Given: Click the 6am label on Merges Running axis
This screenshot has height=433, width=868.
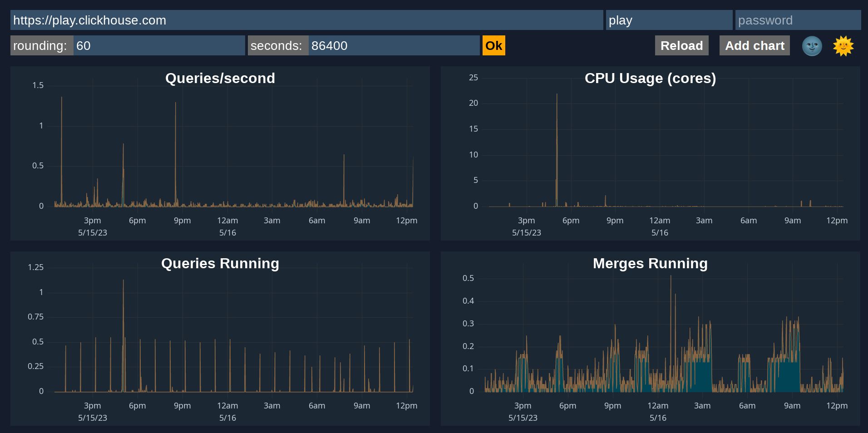Looking at the screenshot, I should 747,406.
